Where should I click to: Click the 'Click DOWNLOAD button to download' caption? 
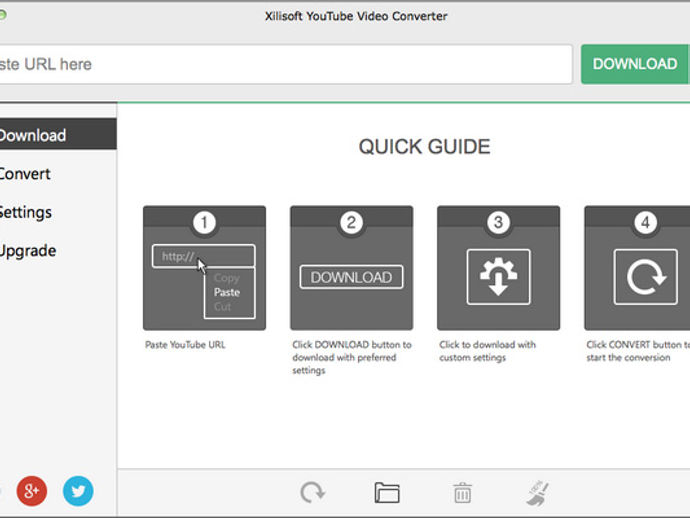[352, 357]
